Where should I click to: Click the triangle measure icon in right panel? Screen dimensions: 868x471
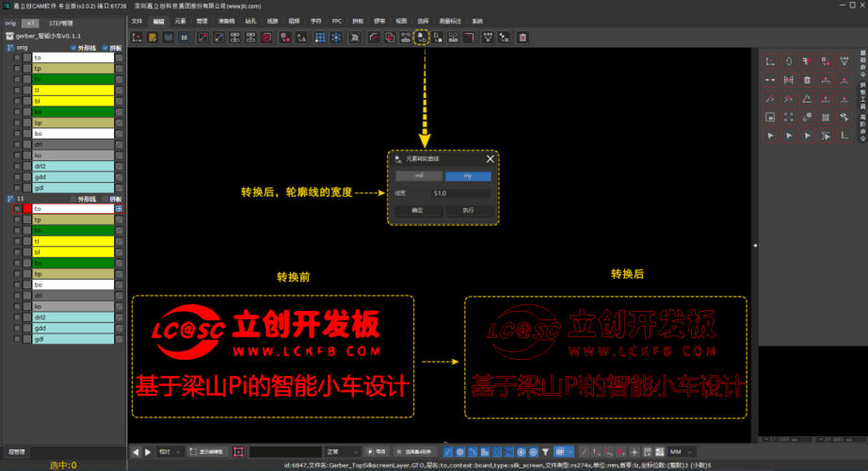tap(807, 99)
